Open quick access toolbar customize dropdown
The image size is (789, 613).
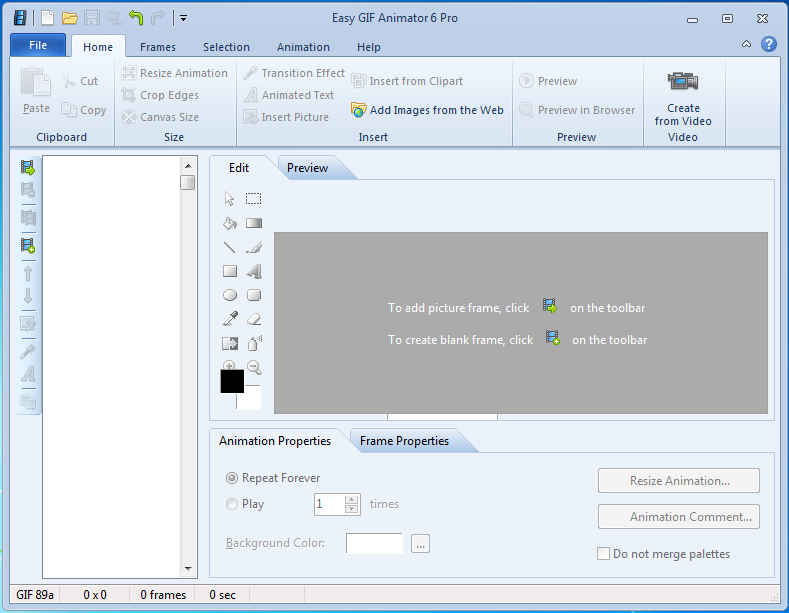[x=184, y=18]
